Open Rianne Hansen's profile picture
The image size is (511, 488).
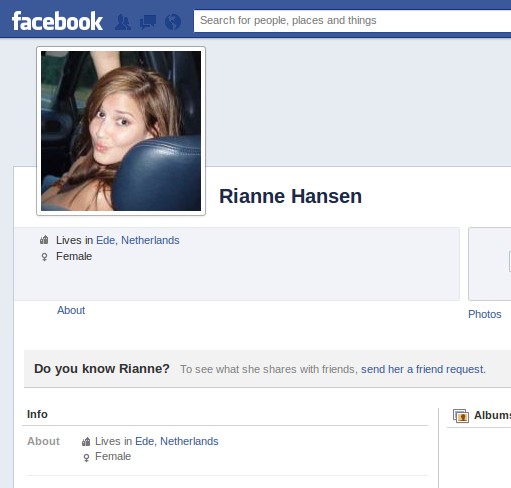[121, 131]
